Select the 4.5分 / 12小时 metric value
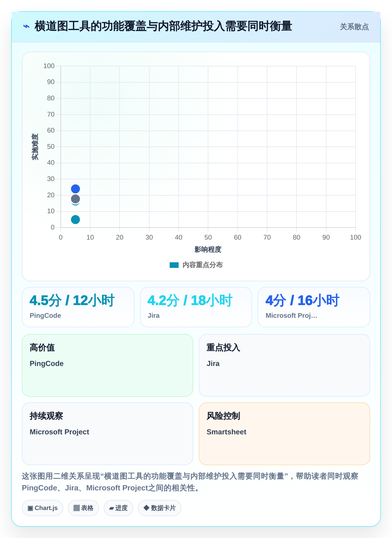Screen dimensions: 392x538 (x=72, y=300)
